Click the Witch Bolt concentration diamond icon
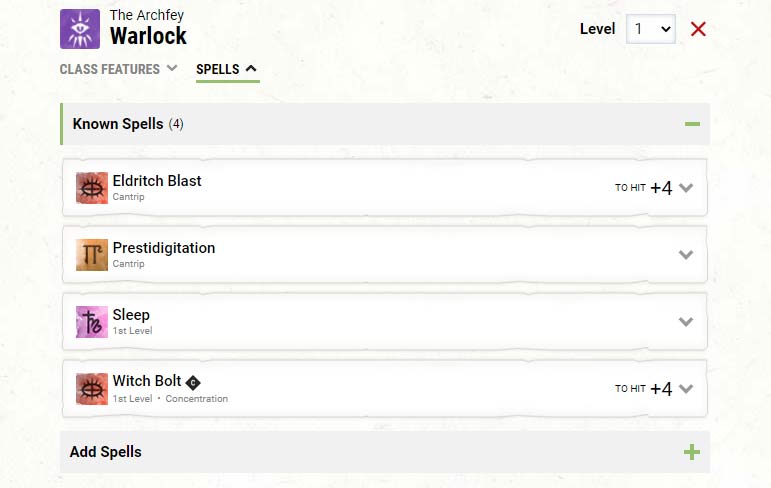Image resolution: width=771 pixels, height=488 pixels. click(193, 383)
